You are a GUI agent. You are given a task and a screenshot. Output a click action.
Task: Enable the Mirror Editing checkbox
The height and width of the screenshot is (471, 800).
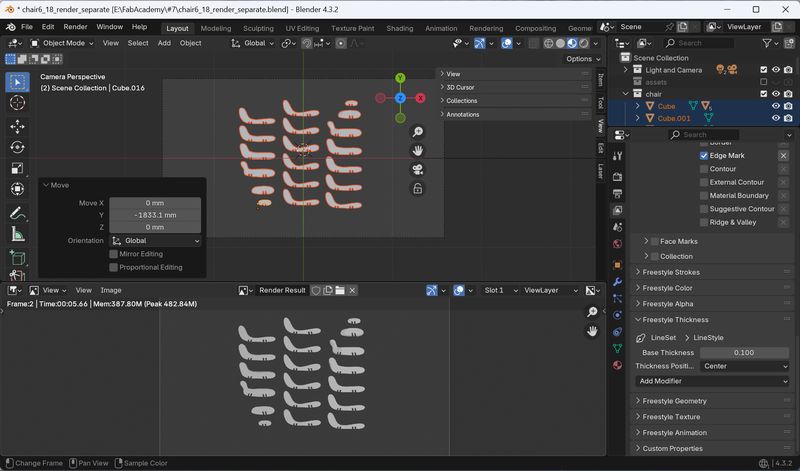[114, 254]
